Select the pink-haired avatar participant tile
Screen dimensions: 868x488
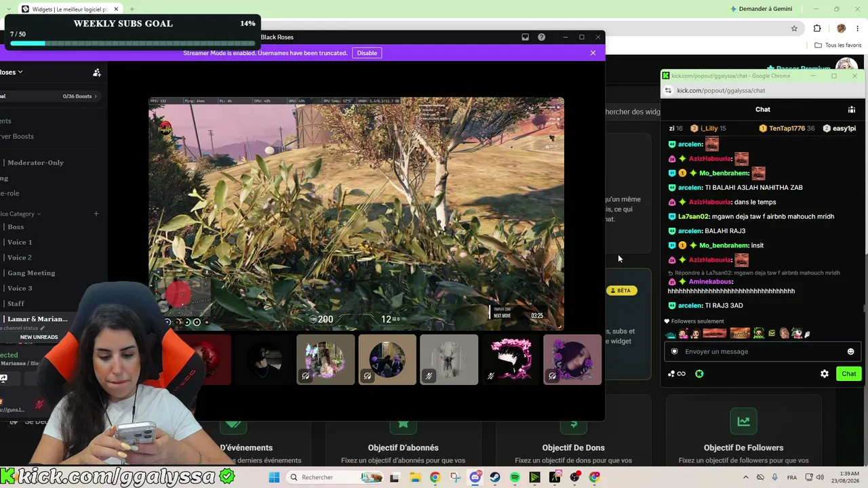(511, 359)
